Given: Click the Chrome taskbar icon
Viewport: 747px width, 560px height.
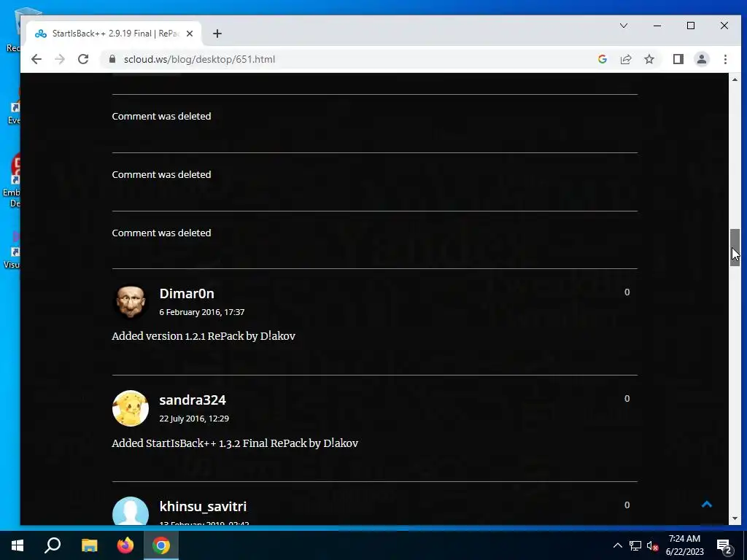Looking at the screenshot, I should (x=161, y=545).
